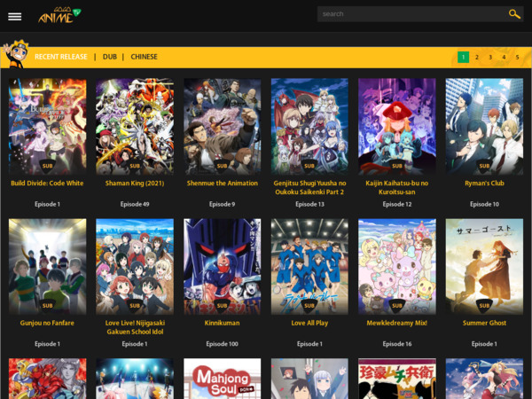
Task: Open Mewkledreamy Mix! poster
Action: point(397,267)
